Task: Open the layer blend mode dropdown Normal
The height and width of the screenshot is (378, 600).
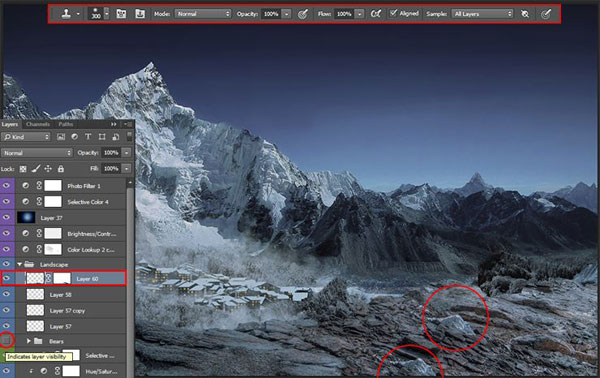Action: click(37, 153)
